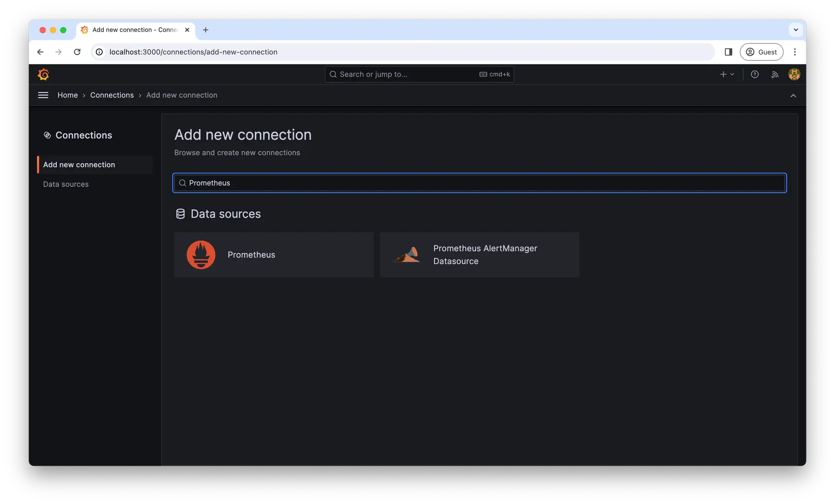
Task: Select Prometheus AlertManager Datasource card
Action: [479, 255]
